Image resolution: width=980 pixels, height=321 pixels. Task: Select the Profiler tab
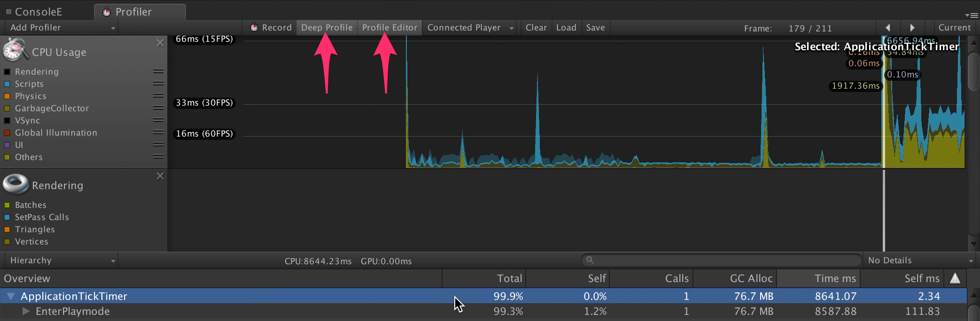(140, 12)
